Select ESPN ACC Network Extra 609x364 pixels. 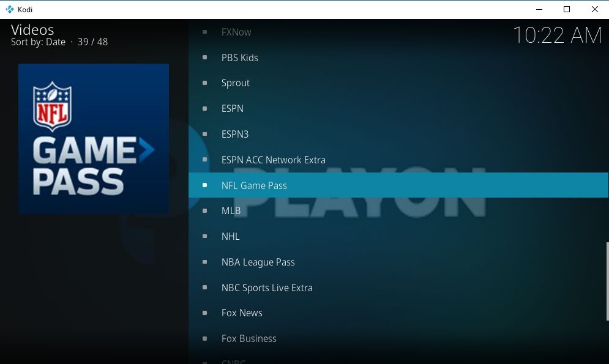coord(398,160)
